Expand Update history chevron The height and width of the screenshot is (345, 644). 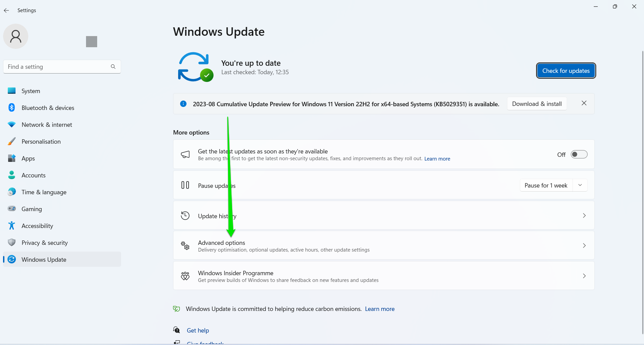point(584,215)
